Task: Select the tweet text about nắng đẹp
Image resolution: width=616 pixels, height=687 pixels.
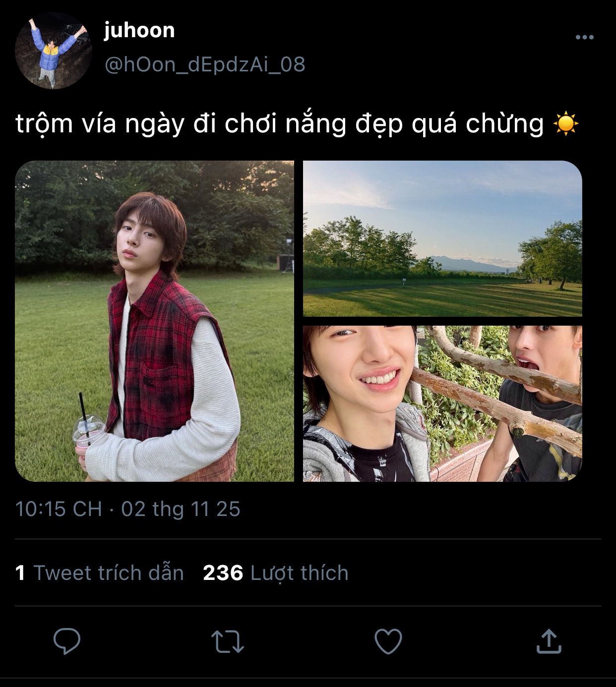Action: click(280, 123)
